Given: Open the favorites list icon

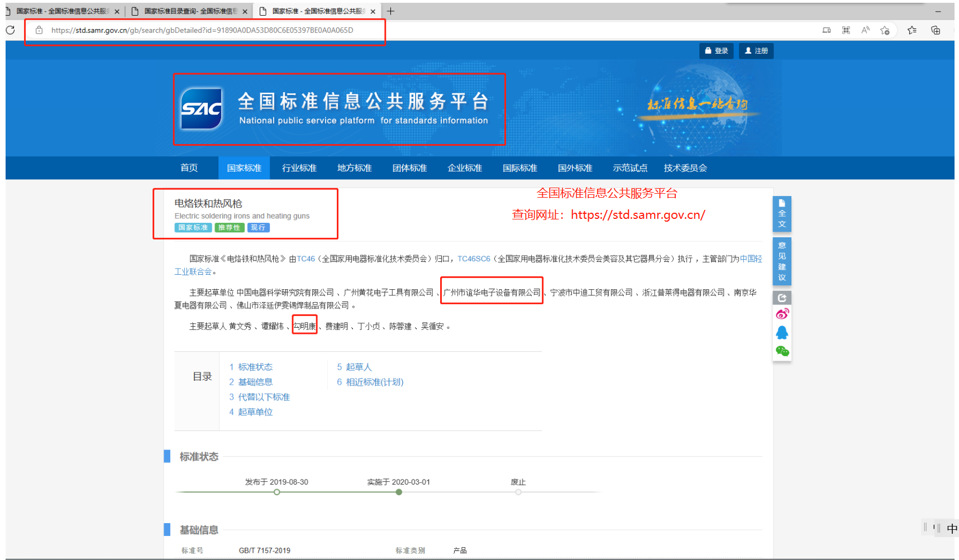Looking at the screenshot, I should (912, 30).
